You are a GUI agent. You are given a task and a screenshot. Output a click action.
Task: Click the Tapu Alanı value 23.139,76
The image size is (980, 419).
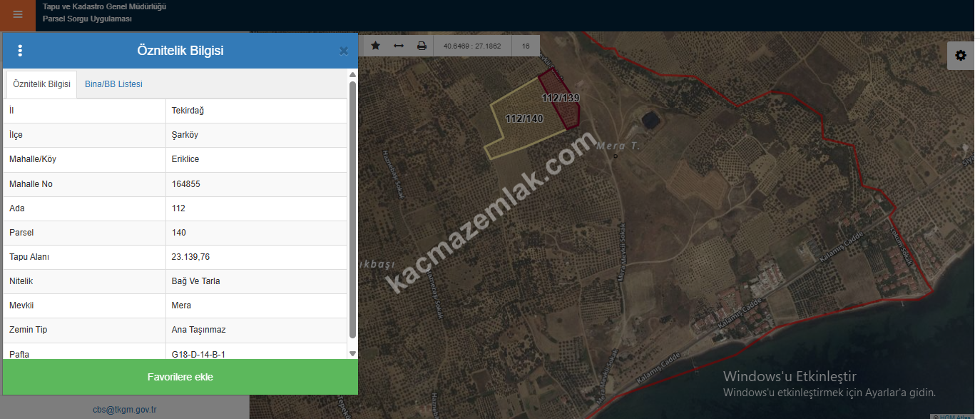point(192,257)
